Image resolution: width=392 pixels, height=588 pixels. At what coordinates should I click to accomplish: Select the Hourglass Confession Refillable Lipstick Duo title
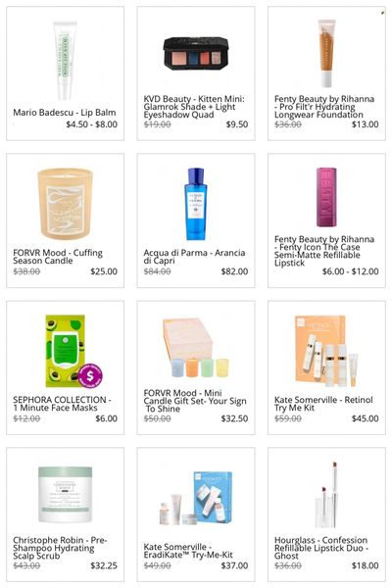coord(321,548)
